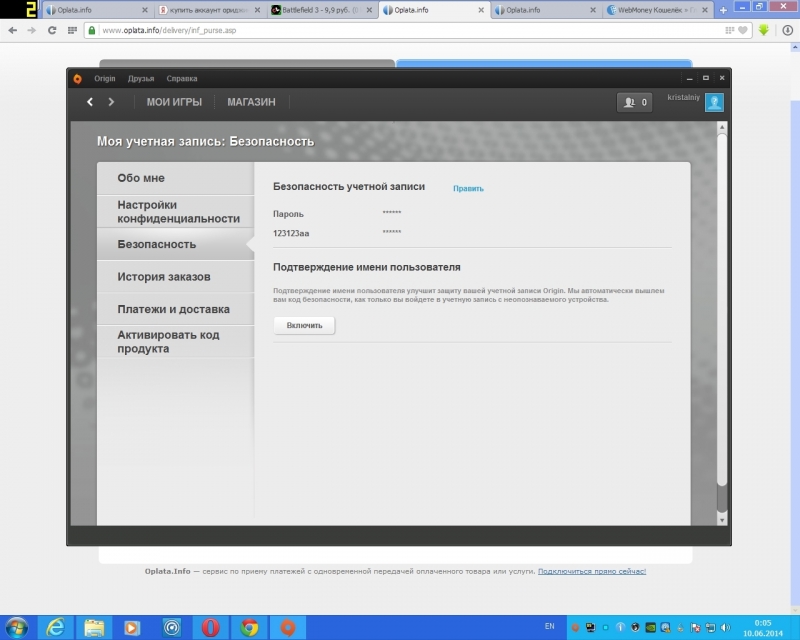Viewport: 800px width, 640px height.
Task: Open Windows Media Player taskbar icon
Action: [x=132, y=628]
